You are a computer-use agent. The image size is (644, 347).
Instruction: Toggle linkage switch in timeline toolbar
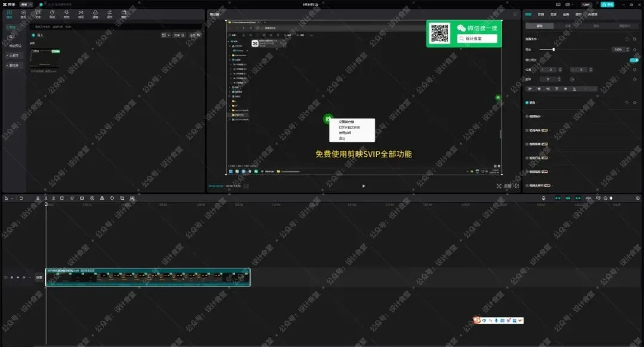tap(578, 199)
